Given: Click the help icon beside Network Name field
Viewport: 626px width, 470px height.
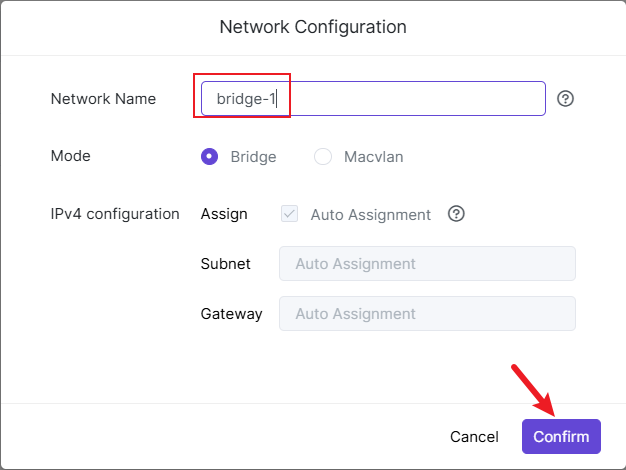Looking at the screenshot, I should point(565,99).
